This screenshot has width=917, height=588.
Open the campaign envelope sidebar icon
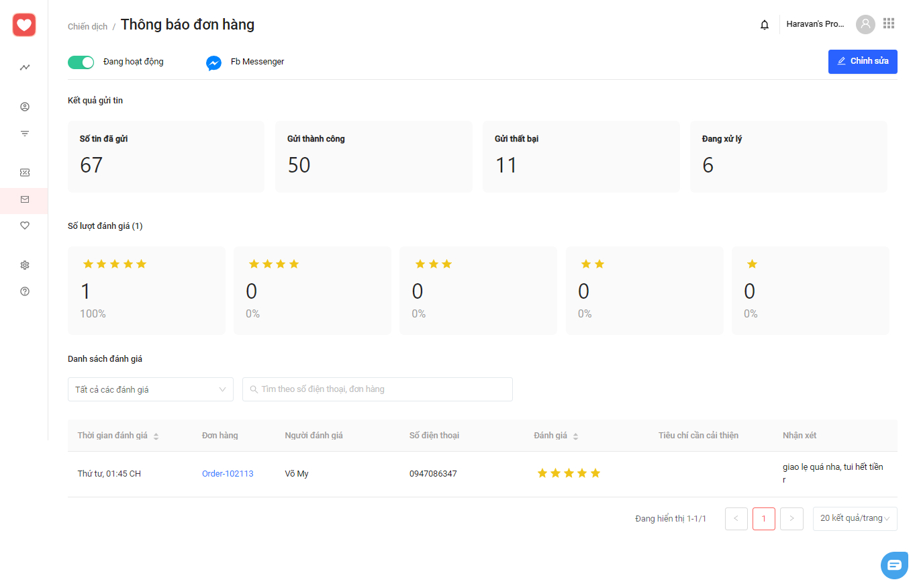pos(25,199)
